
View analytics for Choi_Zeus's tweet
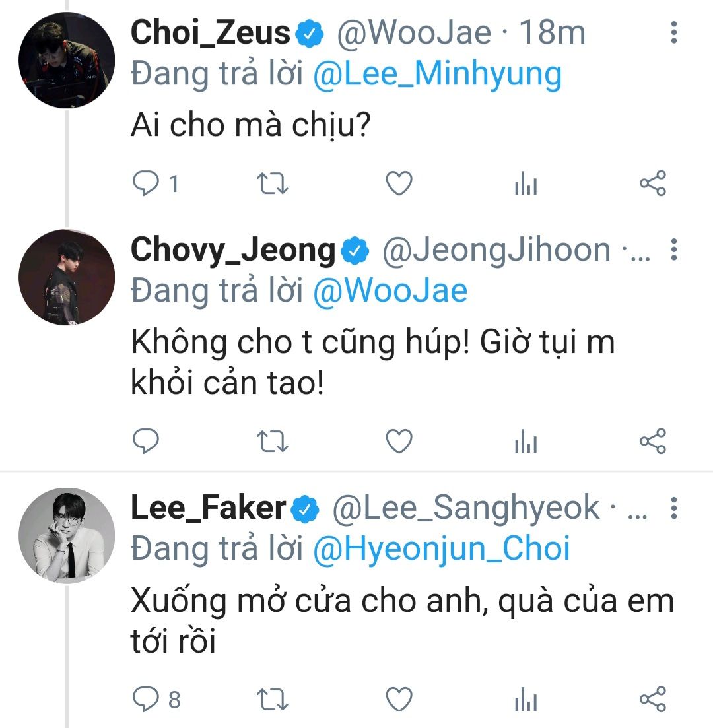coord(526,184)
